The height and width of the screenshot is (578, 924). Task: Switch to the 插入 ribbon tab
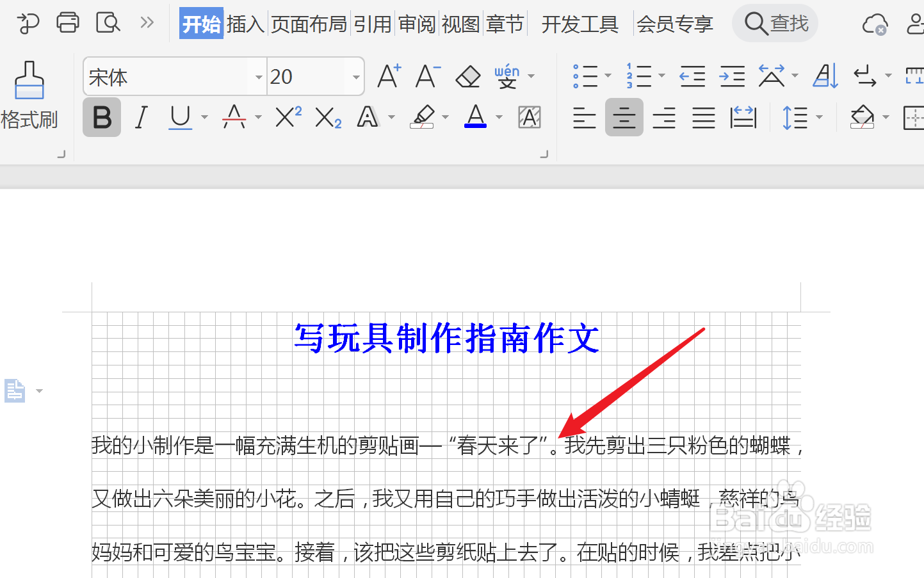pos(245,23)
